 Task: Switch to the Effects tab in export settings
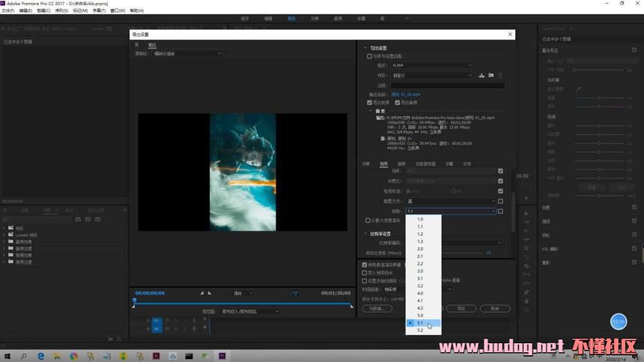click(365, 164)
